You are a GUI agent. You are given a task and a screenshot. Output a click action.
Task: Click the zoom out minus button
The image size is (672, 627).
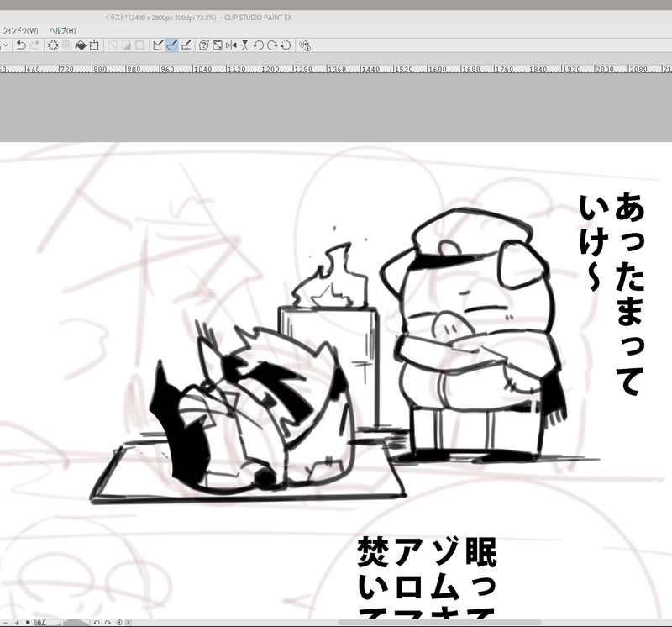pos(6,622)
